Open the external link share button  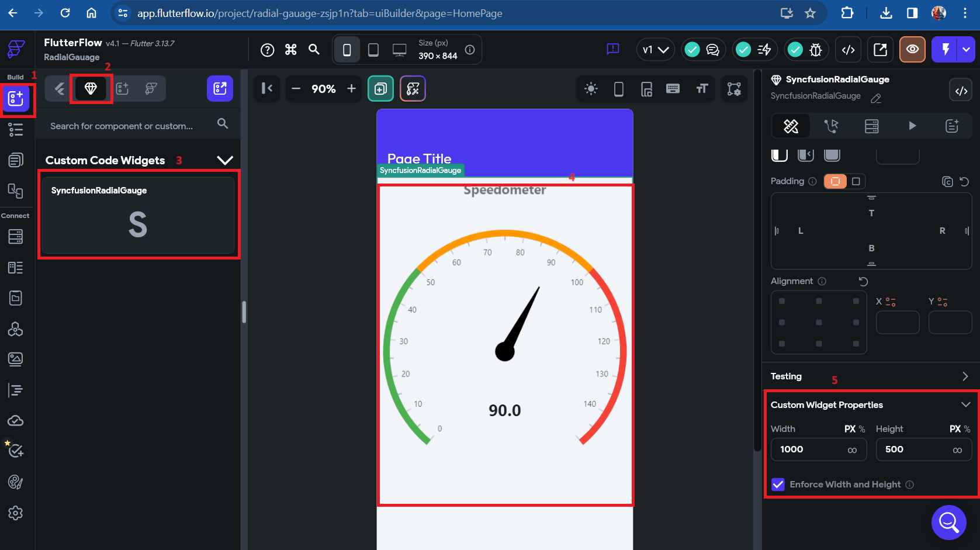(880, 50)
